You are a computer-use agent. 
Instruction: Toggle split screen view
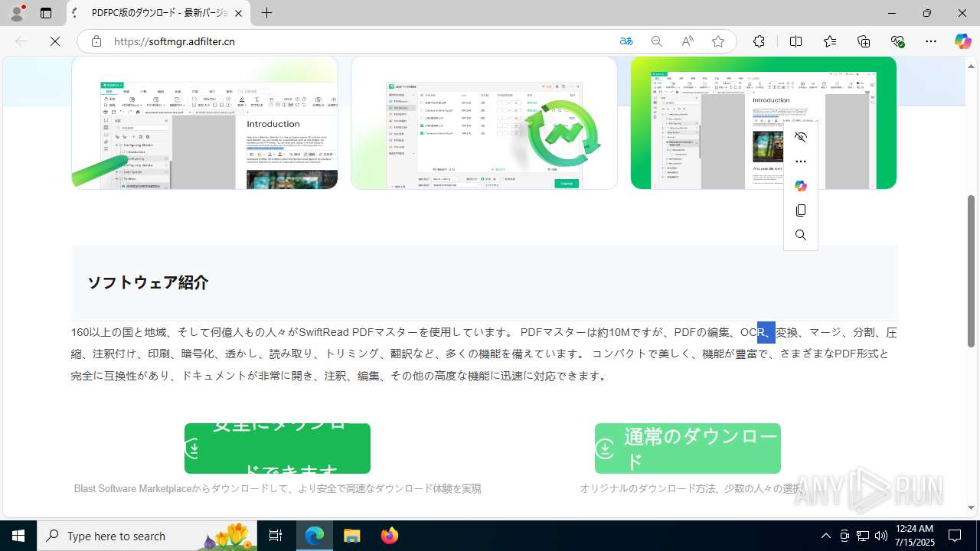795,41
